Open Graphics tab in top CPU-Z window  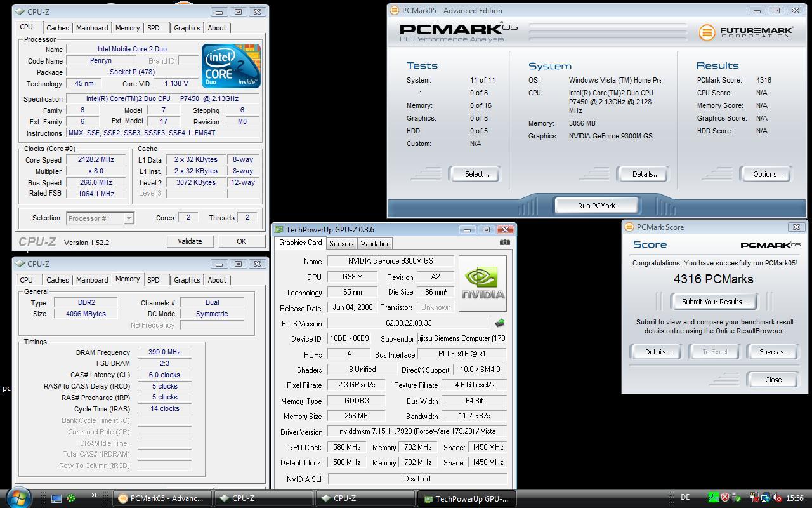(187, 28)
